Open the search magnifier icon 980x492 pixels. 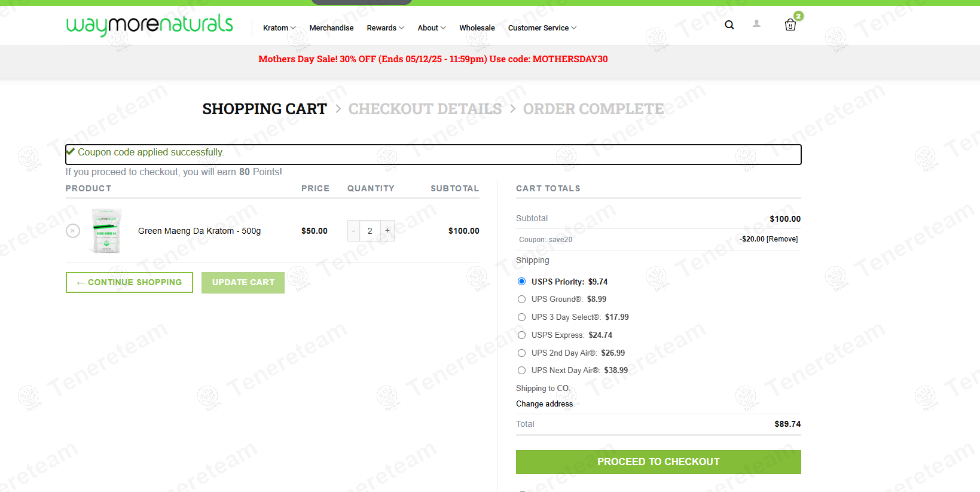coord(729,25)
